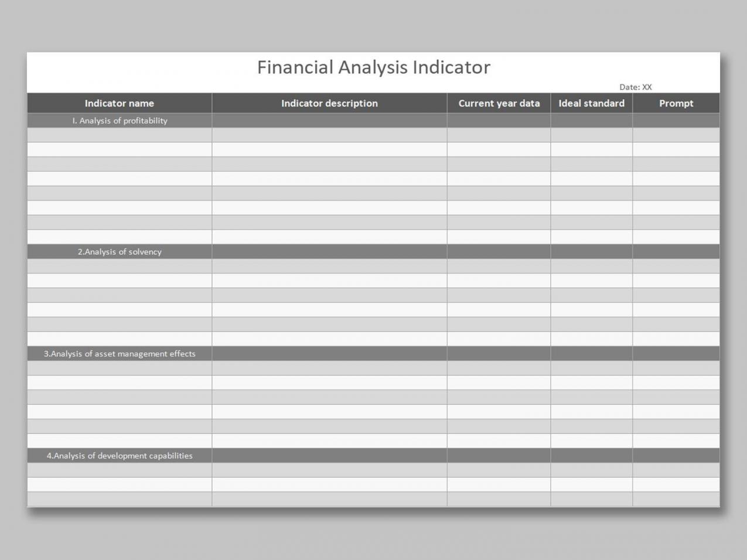Click the Indicator description column header
747x560 pixels.
click(330, 103)
